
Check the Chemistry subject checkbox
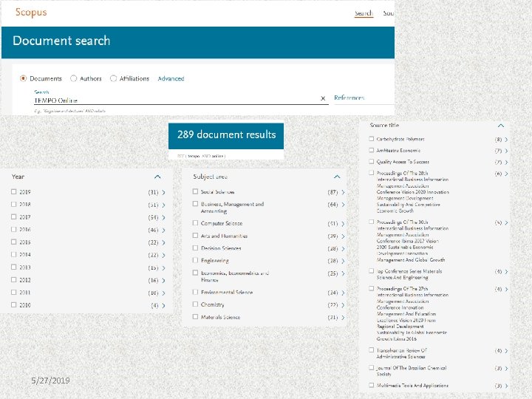(x=195, y=304)
